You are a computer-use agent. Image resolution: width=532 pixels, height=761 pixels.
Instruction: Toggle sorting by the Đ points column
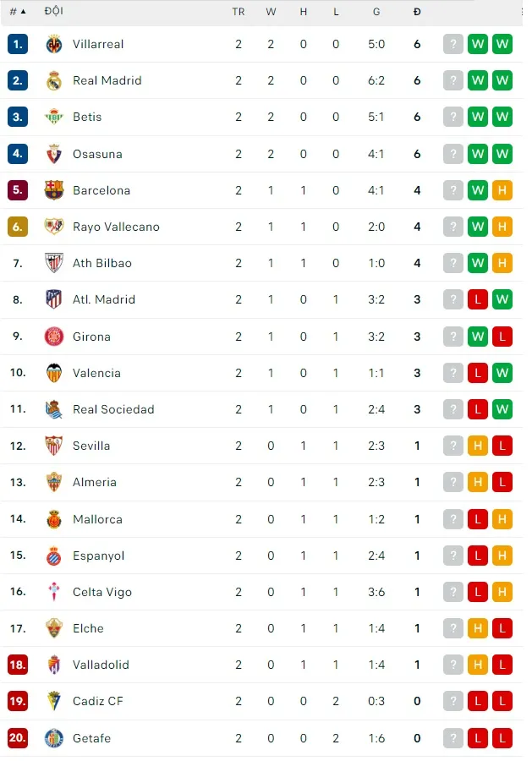click(x=417, y=12)
